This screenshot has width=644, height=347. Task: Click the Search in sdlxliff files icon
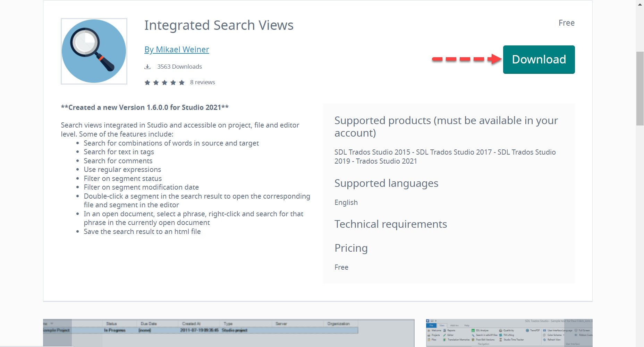point(473,335)
